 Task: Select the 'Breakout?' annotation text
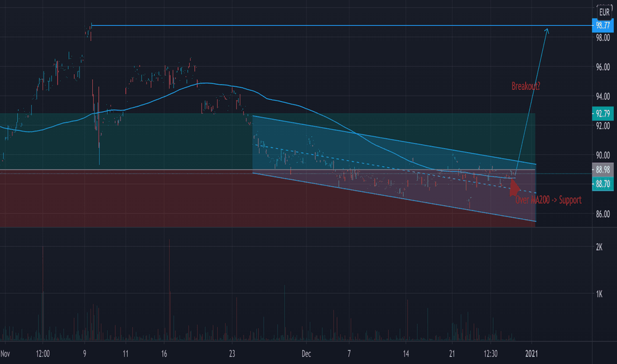(x=526, y=86)
